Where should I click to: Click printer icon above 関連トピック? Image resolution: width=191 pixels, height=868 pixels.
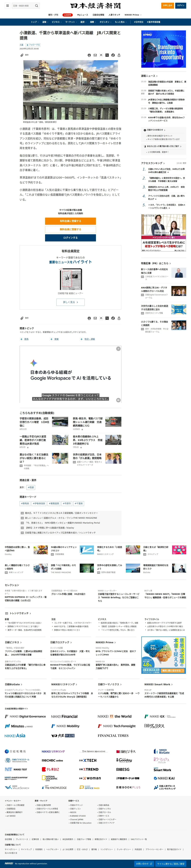coord(89,318)
